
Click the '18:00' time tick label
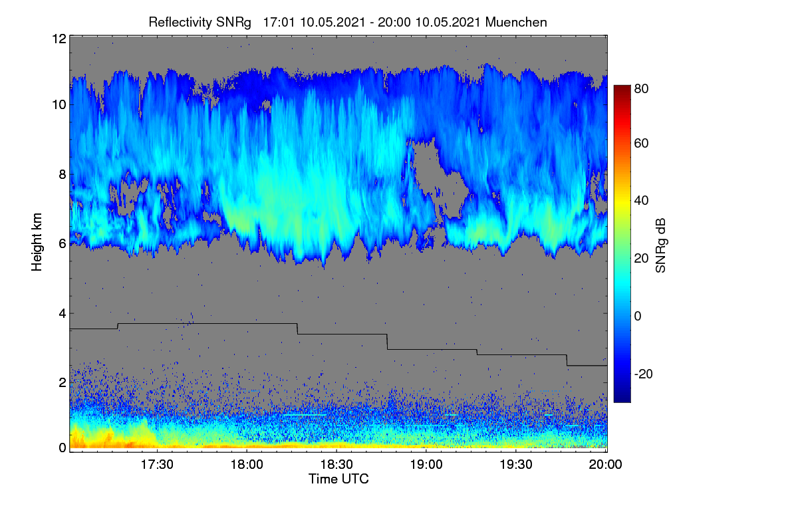[247, 465]
